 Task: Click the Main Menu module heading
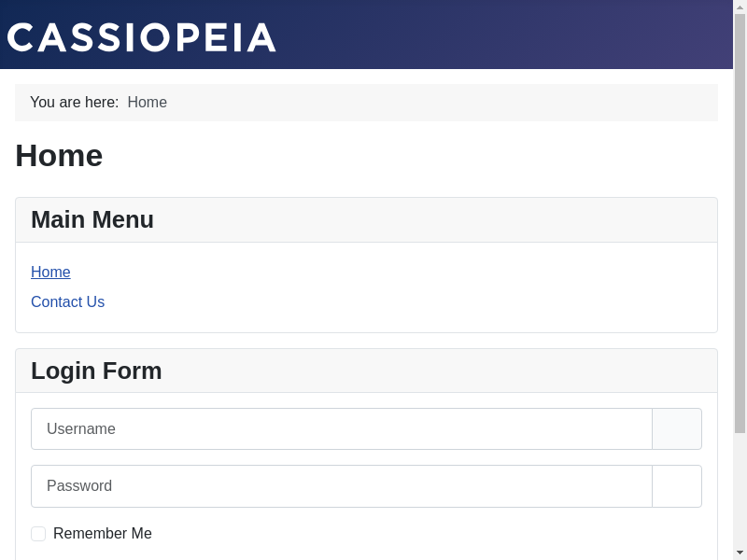click(x=92, y=220)
